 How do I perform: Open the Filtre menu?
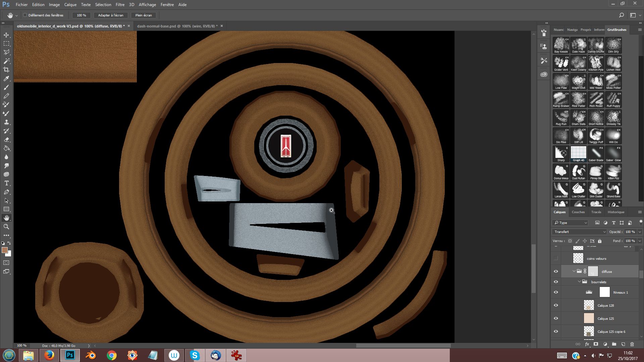point(120,5)
